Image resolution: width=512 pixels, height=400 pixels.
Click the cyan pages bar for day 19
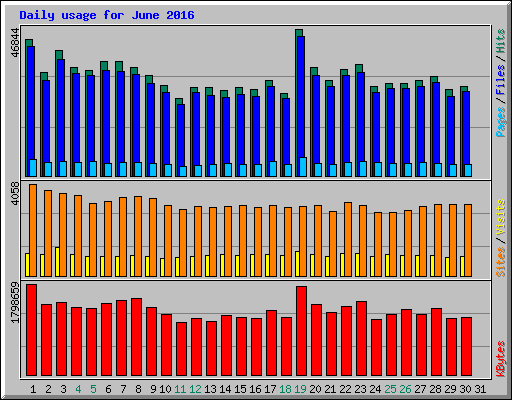click(303, 167)
